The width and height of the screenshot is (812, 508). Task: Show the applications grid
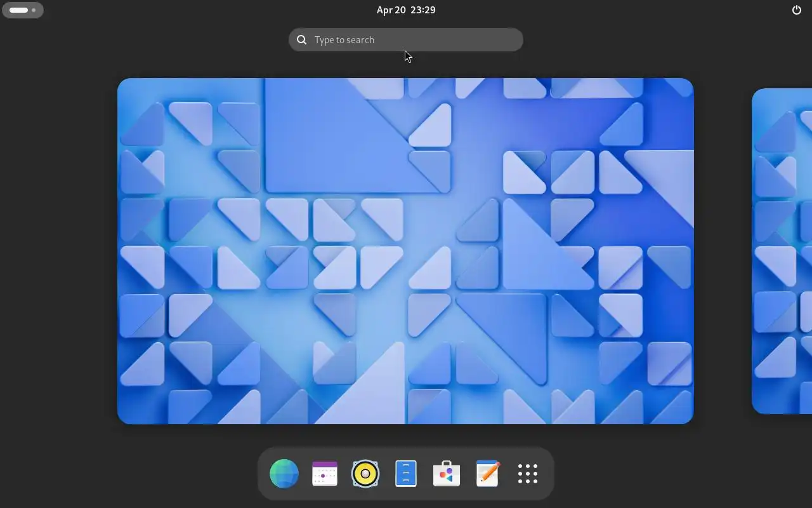(x=528, y=474)
